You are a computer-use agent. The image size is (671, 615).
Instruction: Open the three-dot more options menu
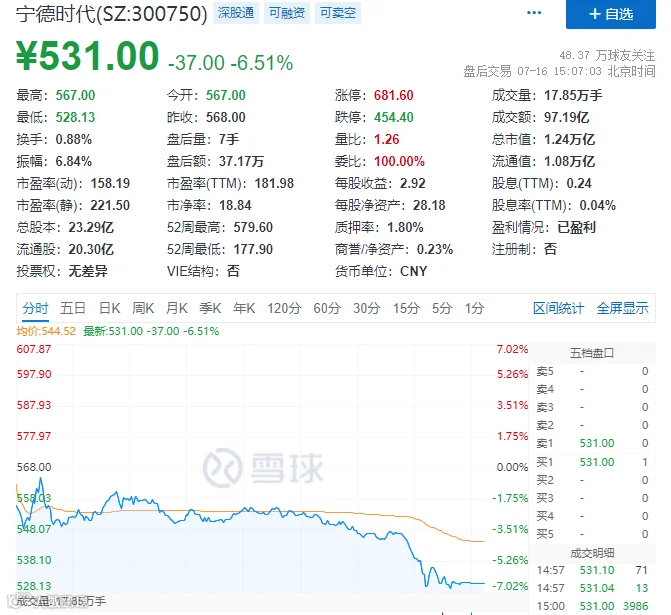(534, 13)
